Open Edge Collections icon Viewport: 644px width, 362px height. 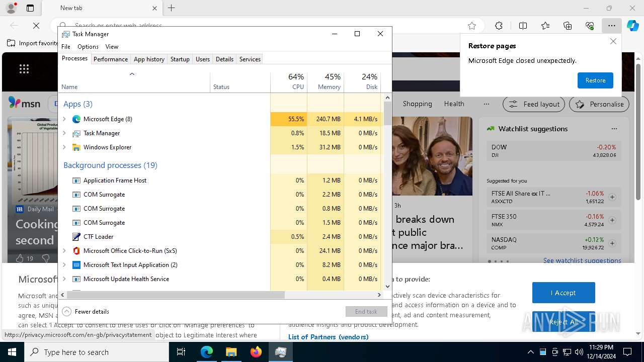click(568, 26)
